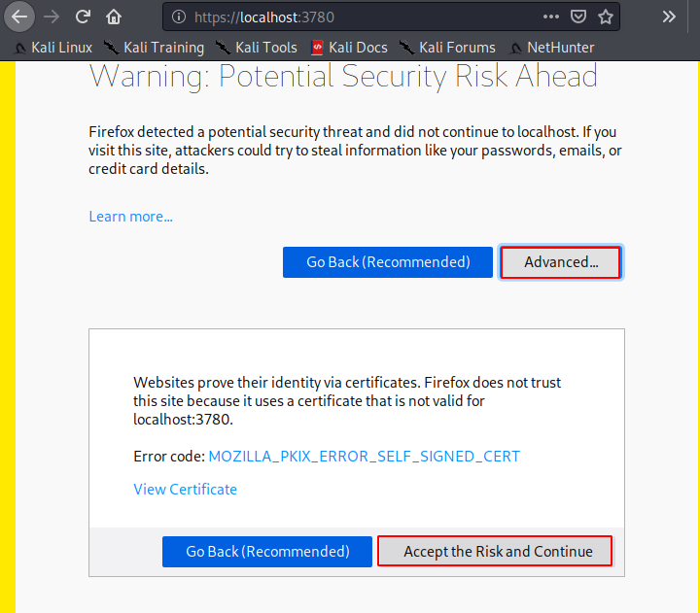Show site information for localhost
This screenshot has height=613, width=700.
(x=179, y=17)
